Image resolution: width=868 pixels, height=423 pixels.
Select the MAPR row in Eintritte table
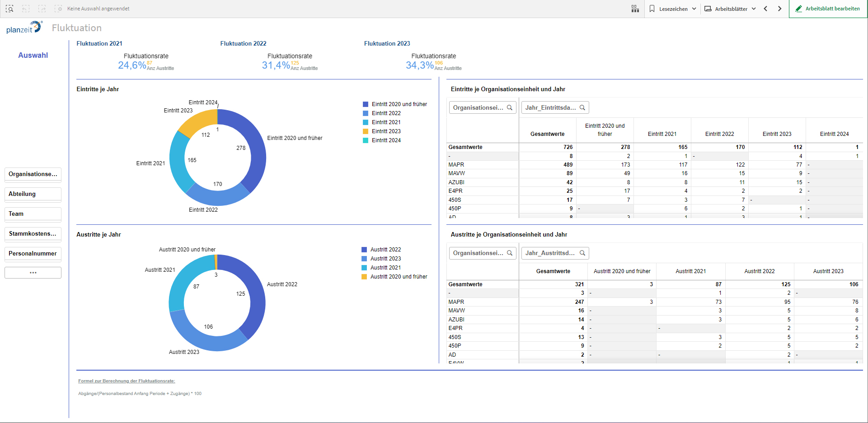point(456,165)
